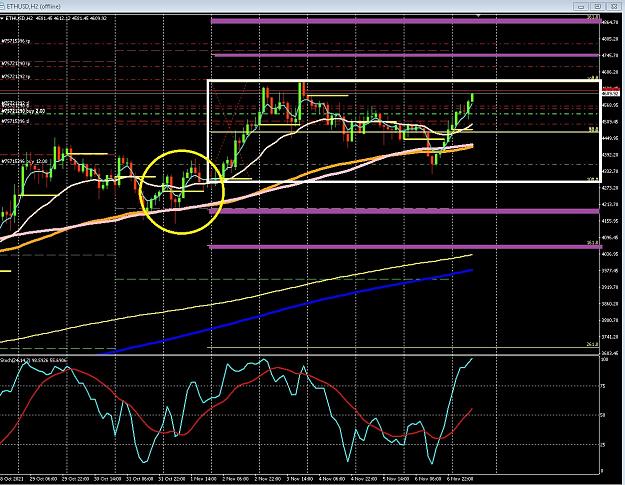Click the 75 level on stochastic scale
Screen dimensions: 625x485
click(x=603, y=386)
